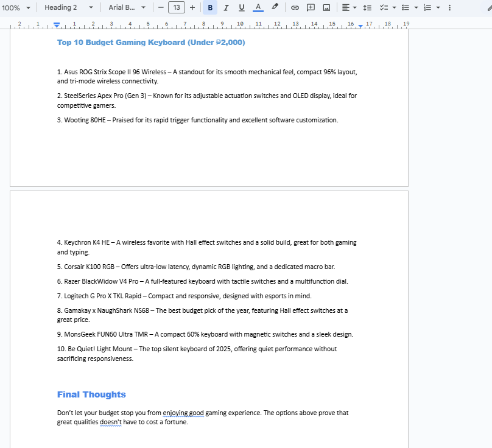The height and width of the screenshot is (448, 492).
Task: Click the insert link icon
Action: [295, 7]
